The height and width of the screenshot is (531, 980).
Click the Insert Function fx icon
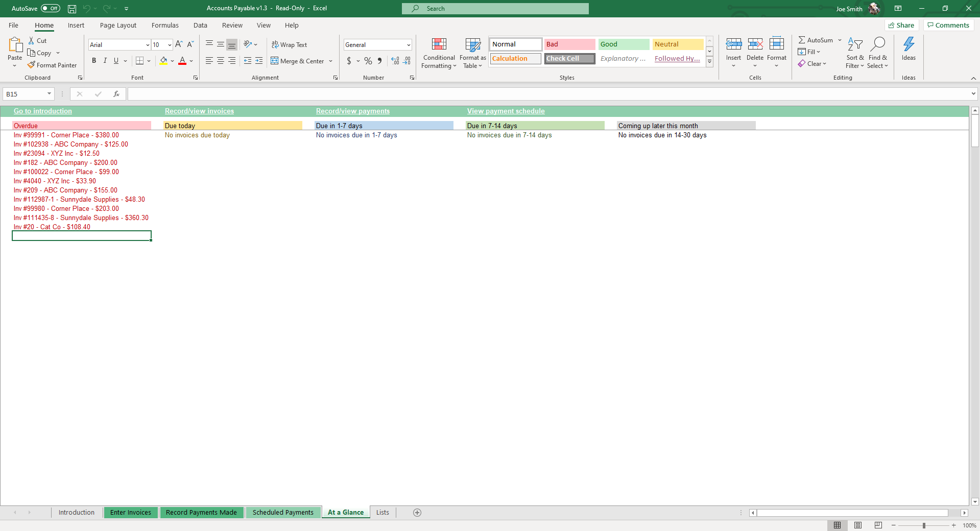click(x=116, y=94)
